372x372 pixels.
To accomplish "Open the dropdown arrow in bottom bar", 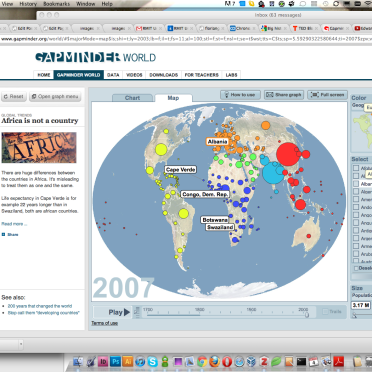I will click(21, 344).
